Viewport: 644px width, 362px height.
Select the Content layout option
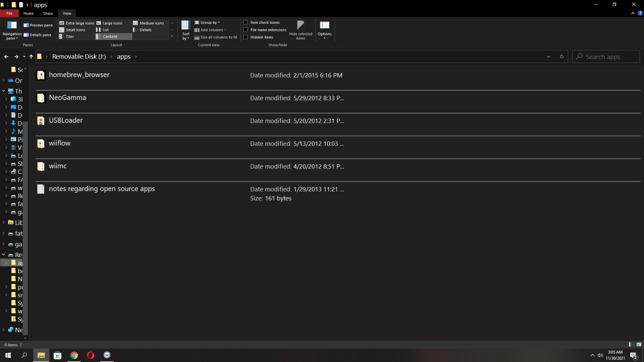[114, 37]
